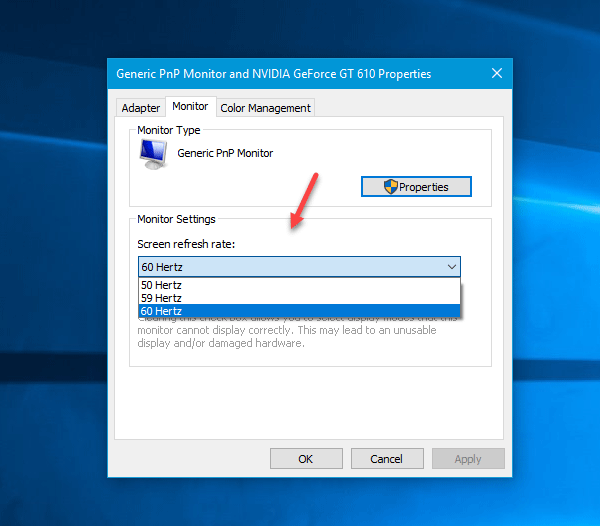Collapse the refresh rate list via chevron
This screenshot has height=526, width=600.
pos(452,267)
